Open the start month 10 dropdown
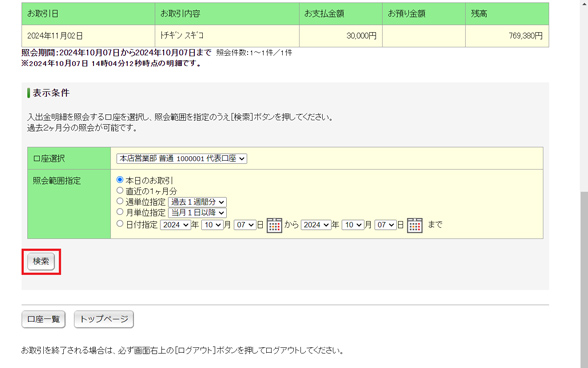 click(x=212, y=225)
